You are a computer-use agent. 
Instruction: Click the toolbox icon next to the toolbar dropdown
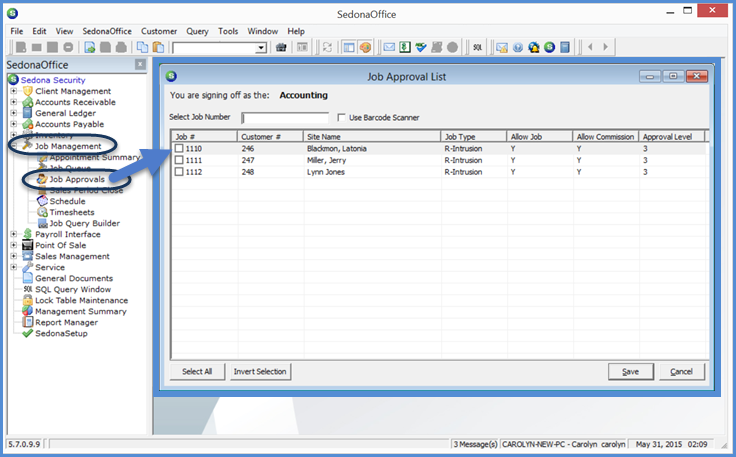(x=281, y=47)
